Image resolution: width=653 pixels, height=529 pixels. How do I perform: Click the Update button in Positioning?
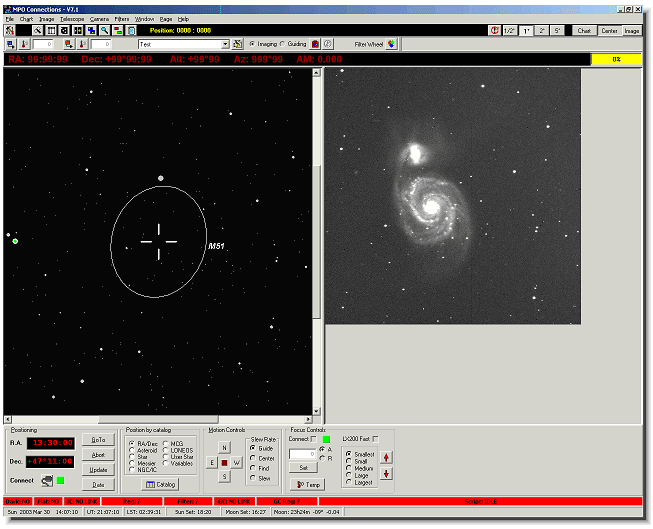pyautogui.click(x=98, y=470)
